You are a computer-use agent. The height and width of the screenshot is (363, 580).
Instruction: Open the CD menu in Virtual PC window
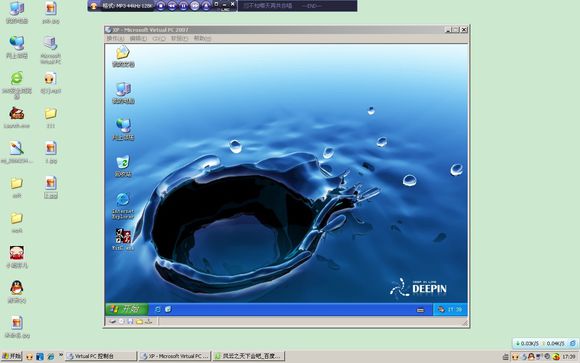pyautogui.click(x=159, y=38)
